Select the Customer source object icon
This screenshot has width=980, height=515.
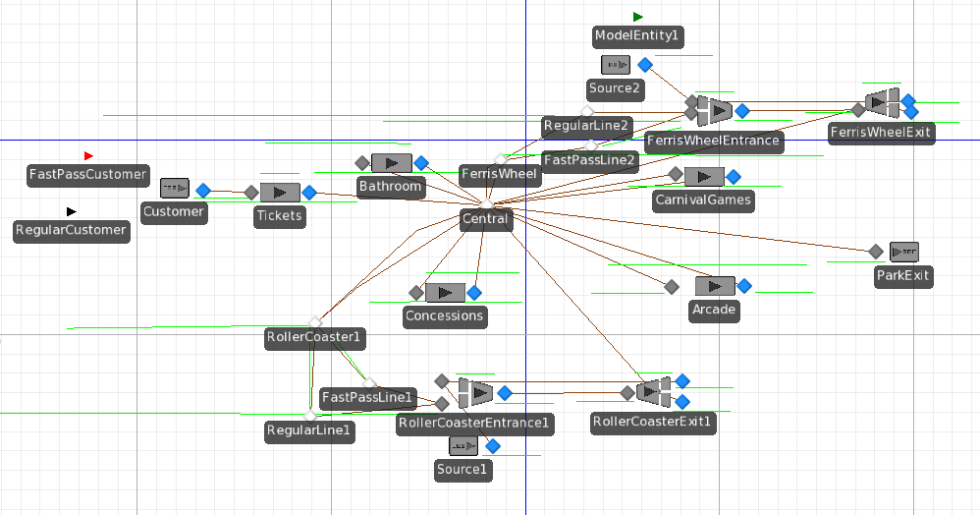point(174,187)
